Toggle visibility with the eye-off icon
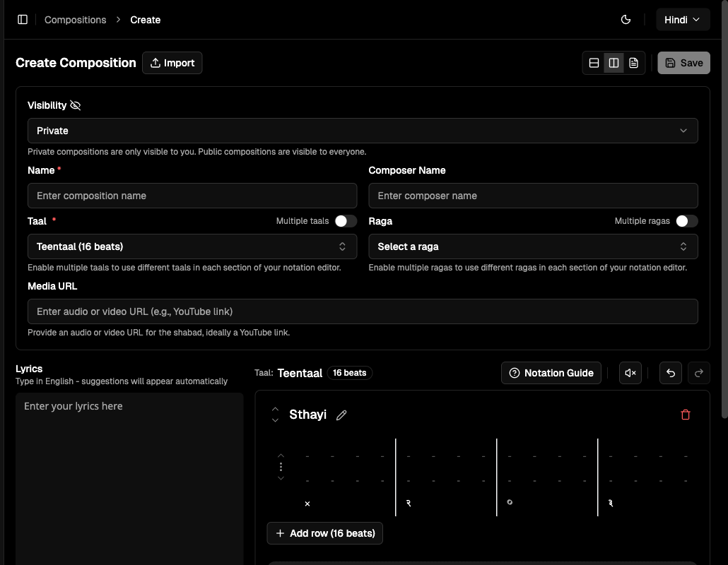 click(x=75, y=105)
